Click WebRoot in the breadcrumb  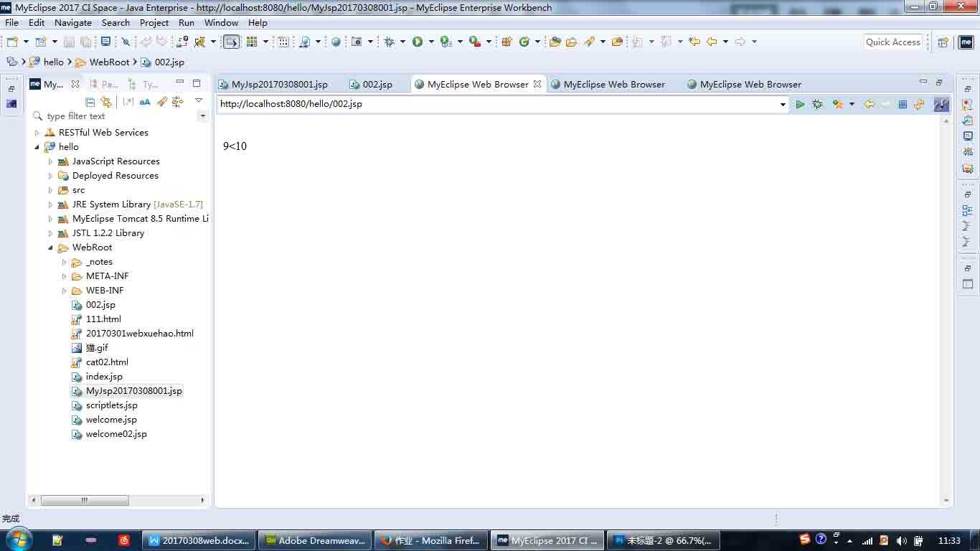(x=110, y=62)
